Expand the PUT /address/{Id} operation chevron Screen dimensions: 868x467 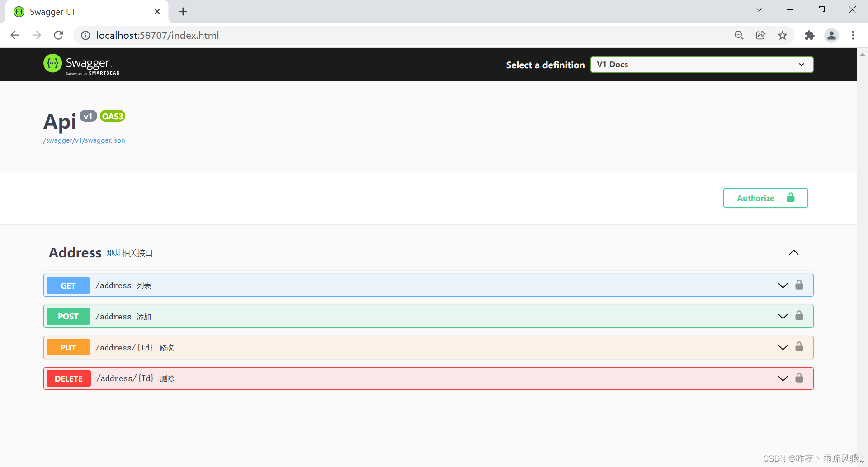[x=783, y=347]
